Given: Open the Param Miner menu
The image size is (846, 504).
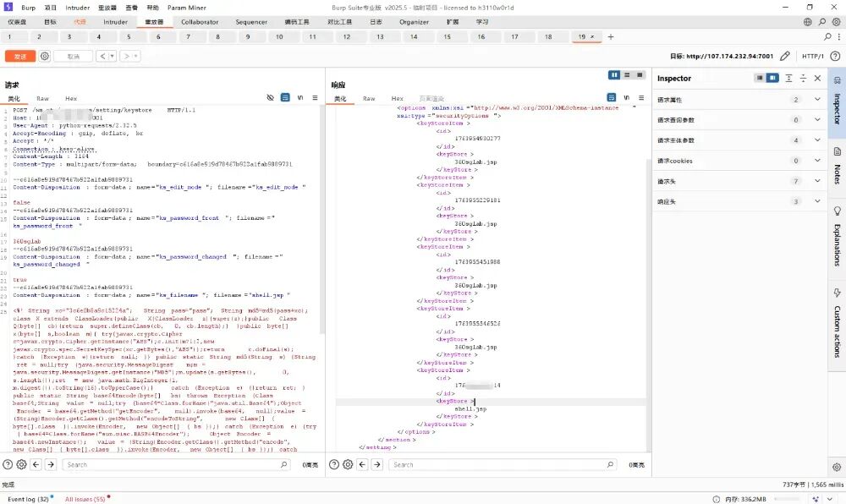Looking at the screenshot, I should point(187,8).
